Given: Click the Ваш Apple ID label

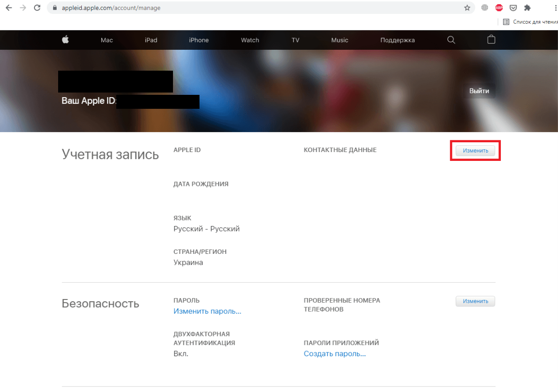Looking at the screenshot, I should coord(88,101).
